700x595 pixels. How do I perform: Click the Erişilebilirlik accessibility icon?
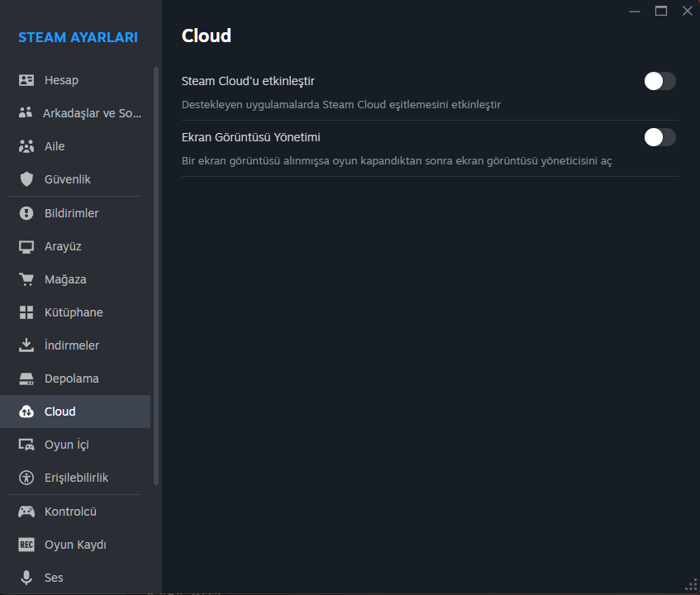tap(26, 478)
